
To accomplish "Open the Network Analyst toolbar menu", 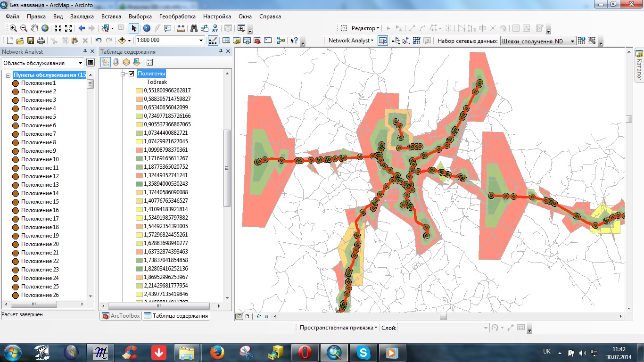I will coord(351,41).
